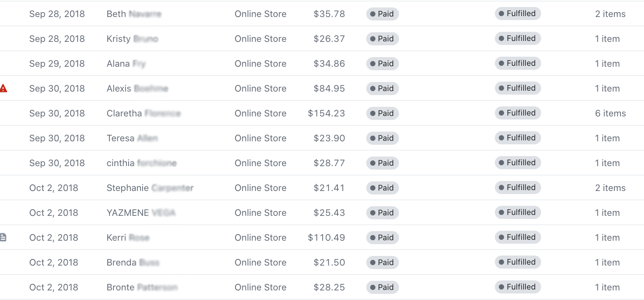Click the Fulfilled badge on Teresa's order
The width and height of the screenshot is (644, 300).
518,138
